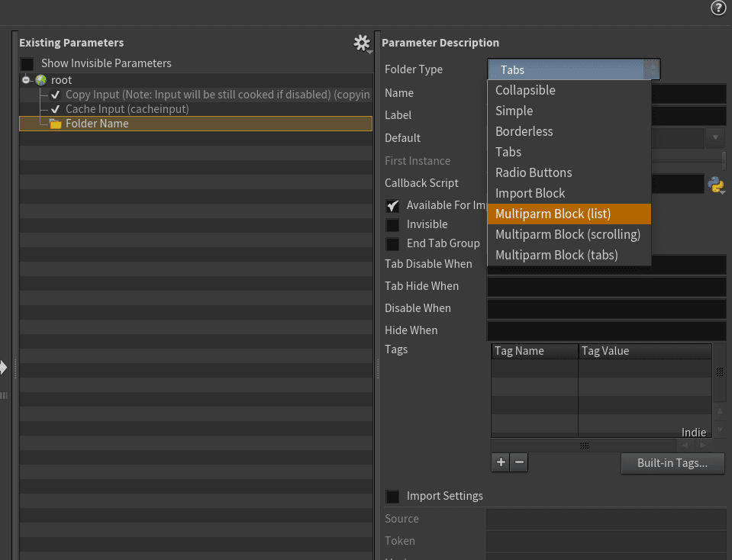Image resolution: width=732 pixels, height=560 pixels.
Task: Open the Default dropdown arrow
Action: (715, 138)
